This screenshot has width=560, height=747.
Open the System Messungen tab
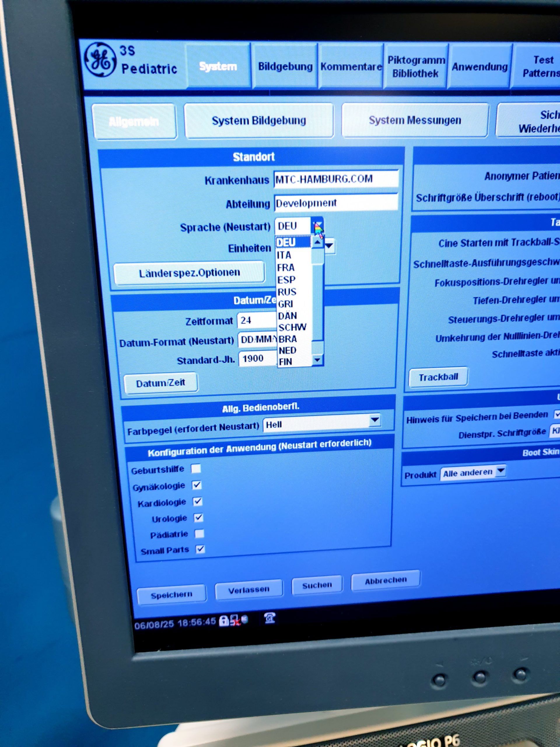[415, 120]
